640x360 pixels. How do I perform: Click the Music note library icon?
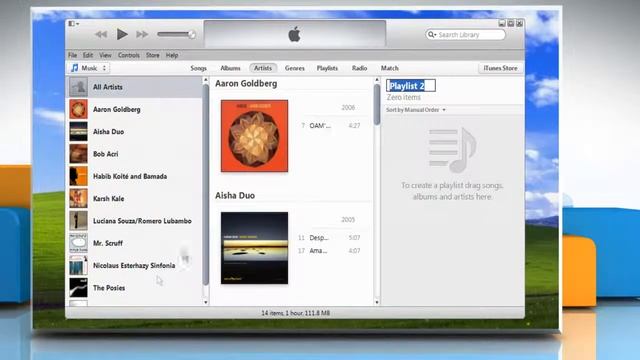coord(74,68)
